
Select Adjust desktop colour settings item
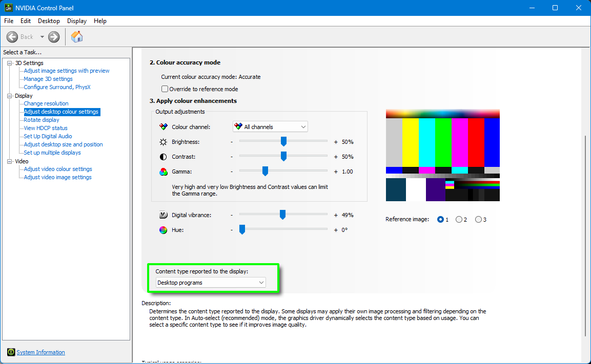62,112
